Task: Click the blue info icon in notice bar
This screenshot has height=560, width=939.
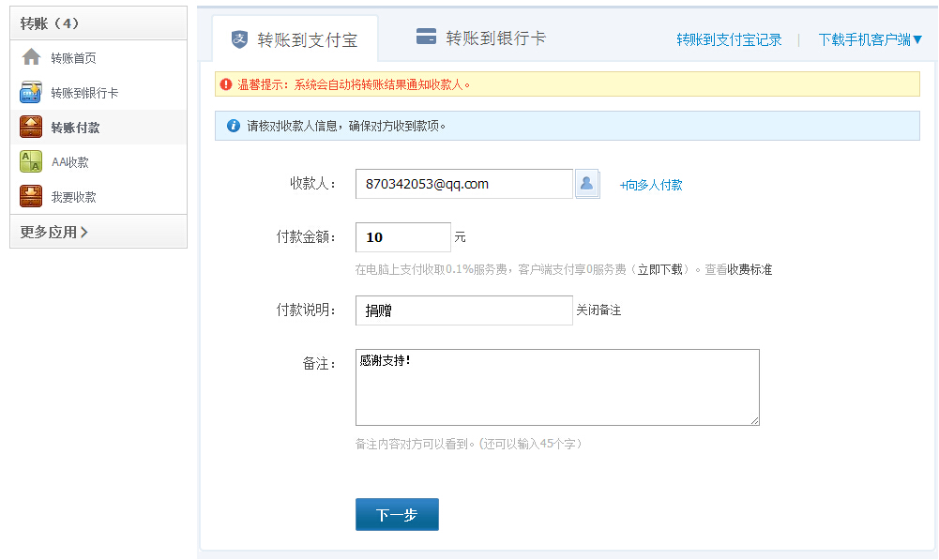Action: (x=234, y=126)
